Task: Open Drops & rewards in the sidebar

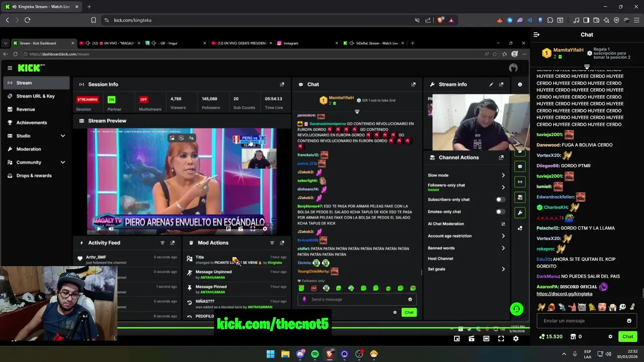Action: point(36,175)
